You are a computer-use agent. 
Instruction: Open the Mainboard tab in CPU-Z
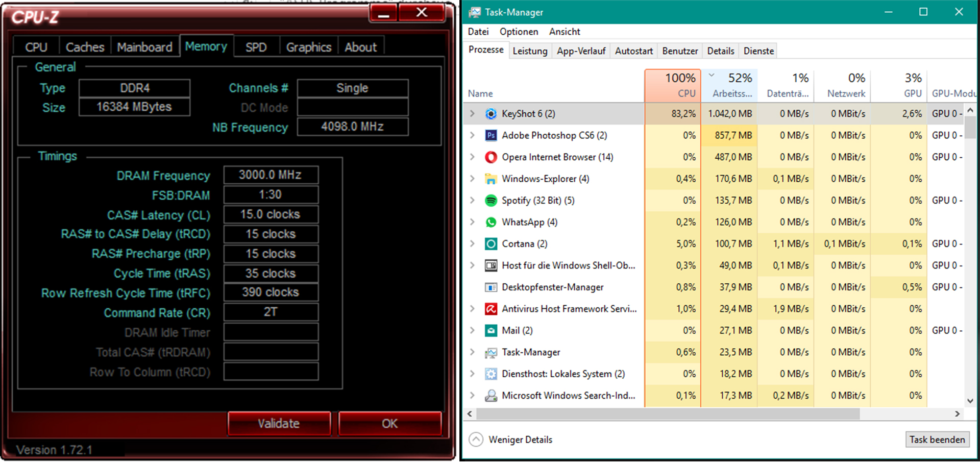[145, 47]
